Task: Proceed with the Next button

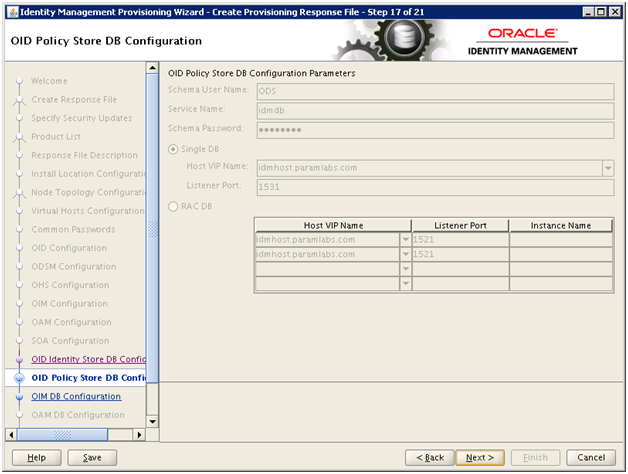Action: click(x=480, y=458)
